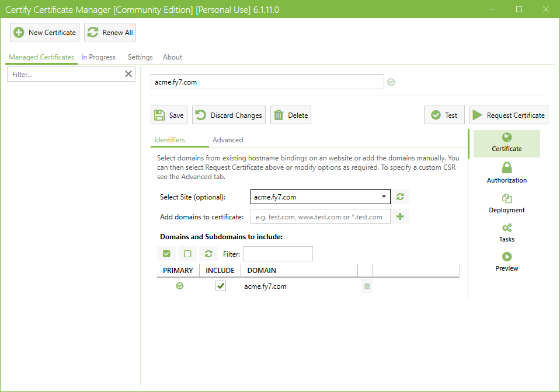Image resolution: width=560 pixels, height=392 pixels.
Task: Click the Test button
Action: [444, 116]
